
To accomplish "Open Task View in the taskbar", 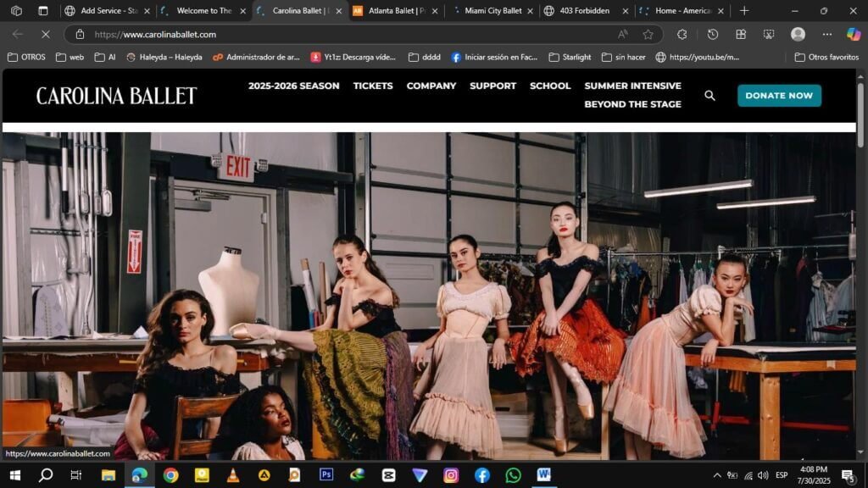I will point(75,474).
